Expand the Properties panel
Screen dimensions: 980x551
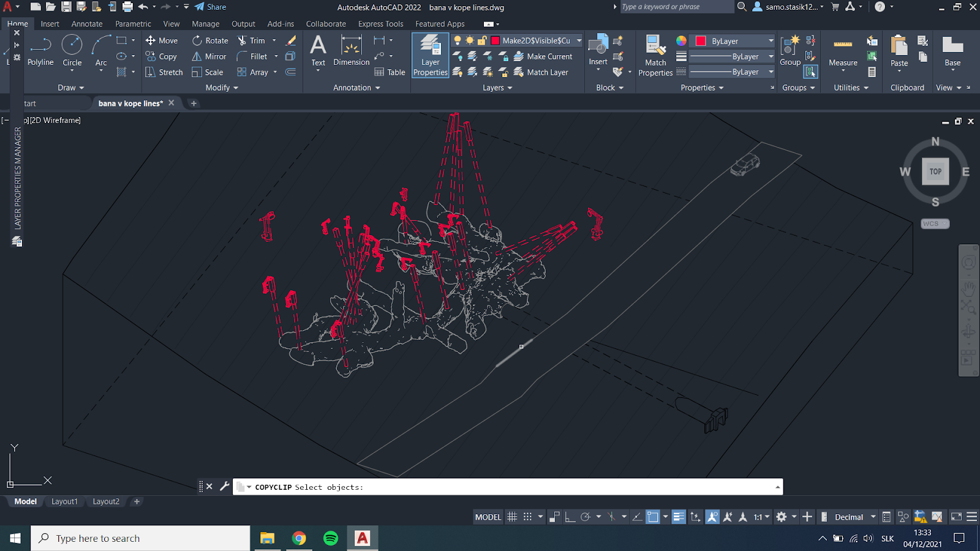(x=702, y=88)
